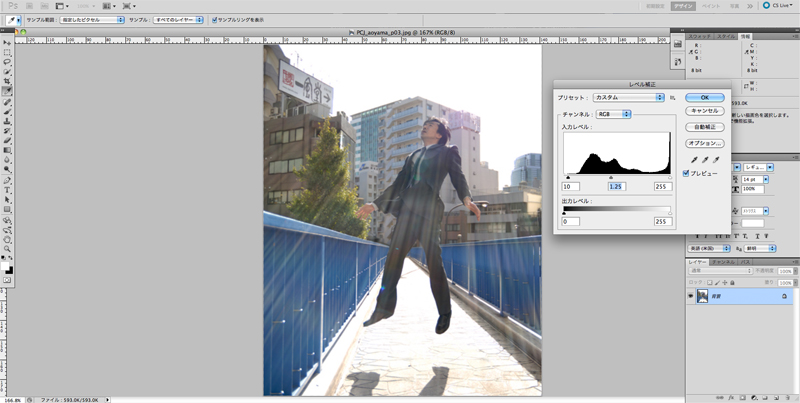
Task: Select the Lasso tool
Action: coord(7,62)
